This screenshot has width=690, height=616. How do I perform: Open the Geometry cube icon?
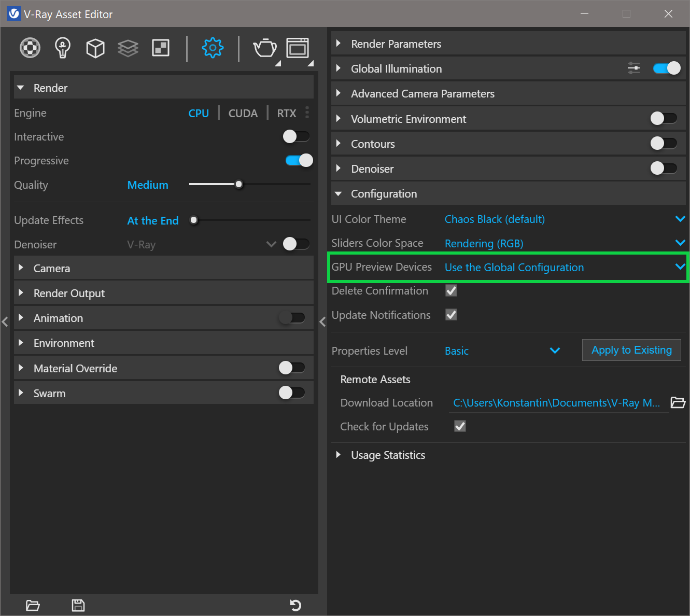coord(95,48)
